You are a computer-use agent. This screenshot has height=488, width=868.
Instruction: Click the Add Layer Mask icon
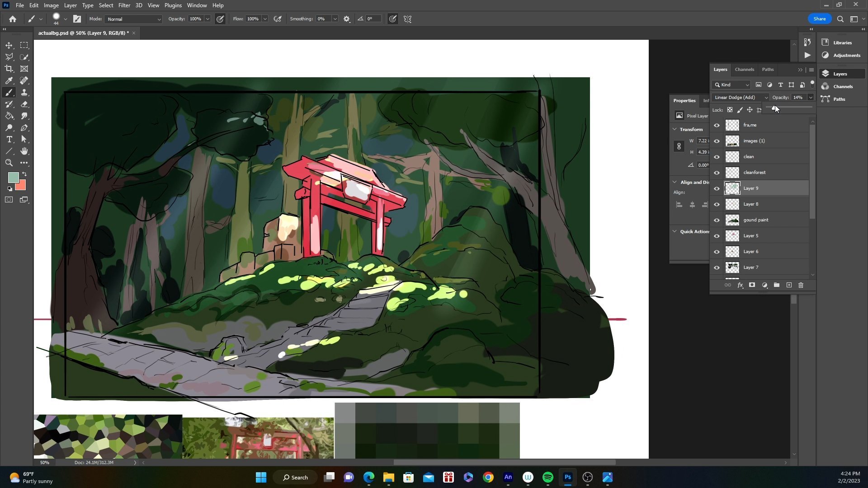(x=752, y=285)
